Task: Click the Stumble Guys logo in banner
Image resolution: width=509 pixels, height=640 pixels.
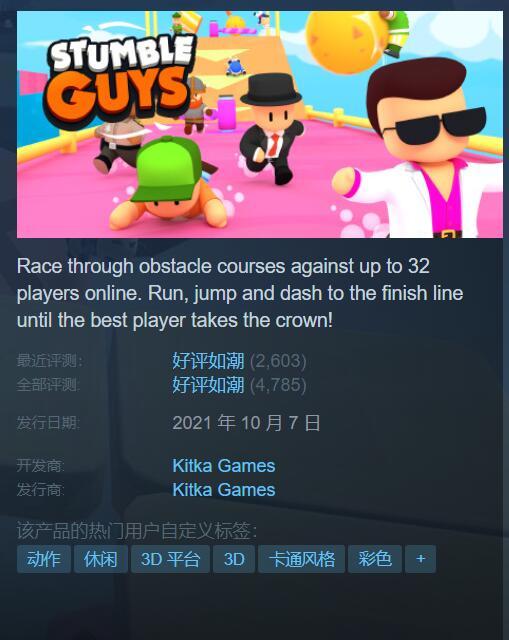Action: click(119, 82)
